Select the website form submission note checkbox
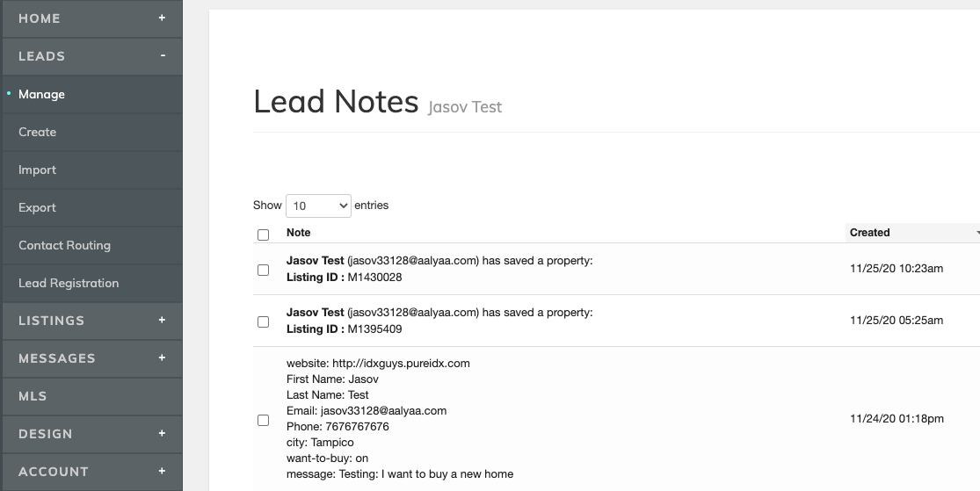The image size is (980, 491). point(263,420)
